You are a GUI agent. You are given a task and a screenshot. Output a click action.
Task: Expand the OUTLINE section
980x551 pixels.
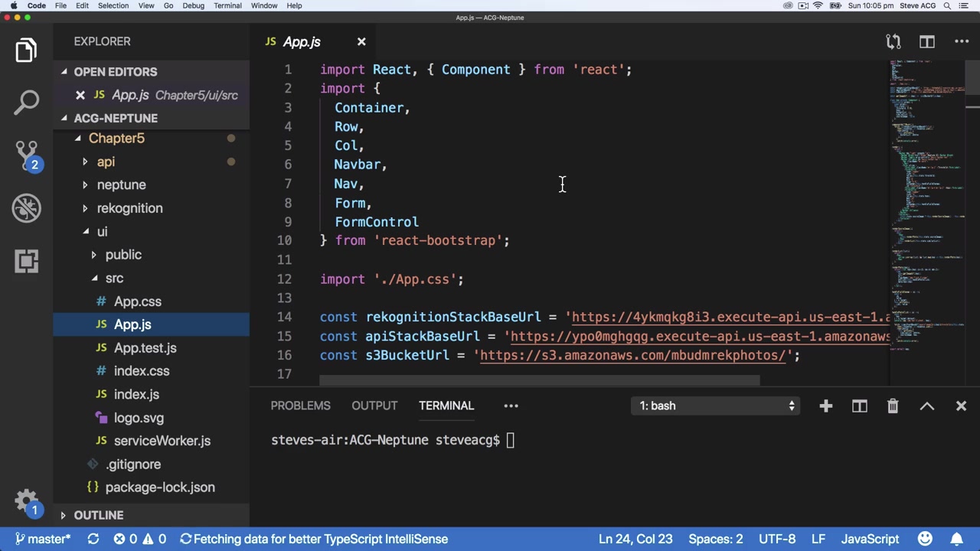pyautogui.click(x=99, y=515)
